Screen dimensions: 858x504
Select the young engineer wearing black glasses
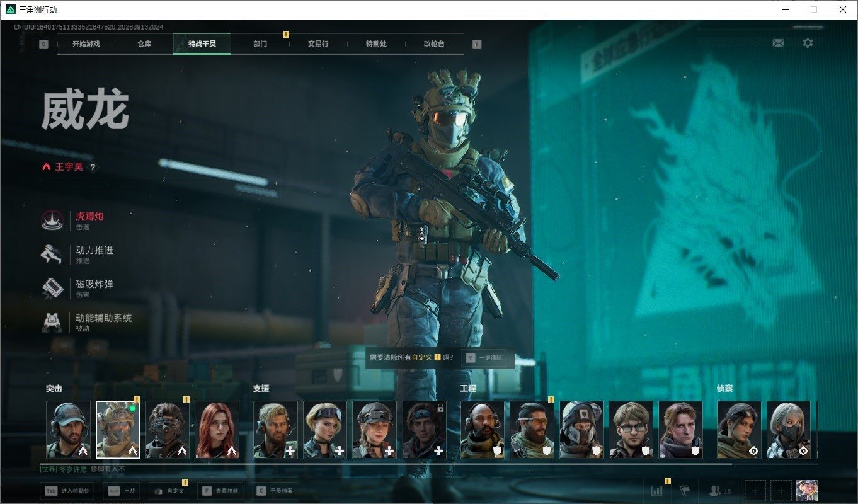click(631, 430)
